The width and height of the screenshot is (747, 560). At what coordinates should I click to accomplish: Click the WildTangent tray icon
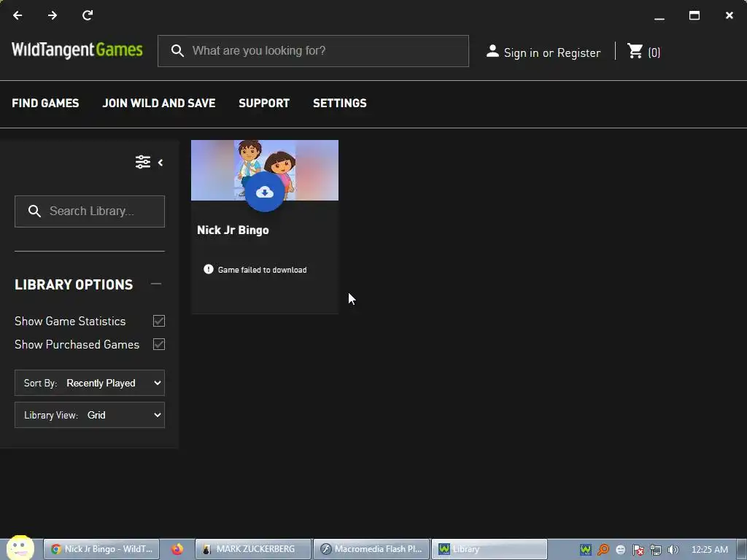point(586,550)
